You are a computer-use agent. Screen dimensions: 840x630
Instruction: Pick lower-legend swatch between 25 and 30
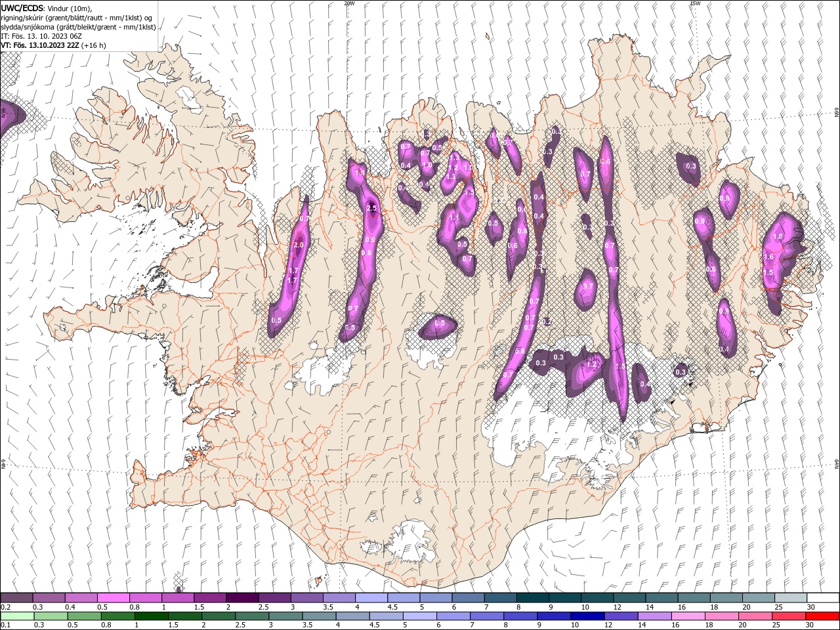pos(788,616)
